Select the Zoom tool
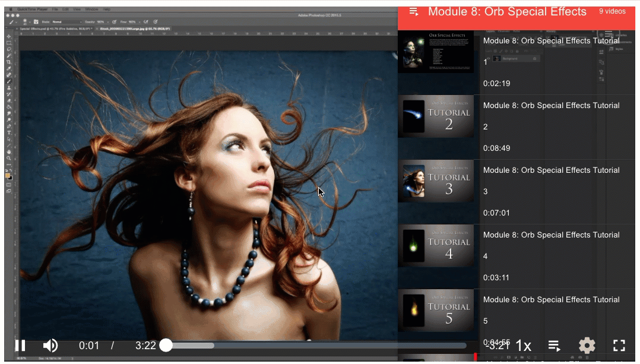Screen dimensions: 640x364 pyautogui.click(x=8, y=158)
